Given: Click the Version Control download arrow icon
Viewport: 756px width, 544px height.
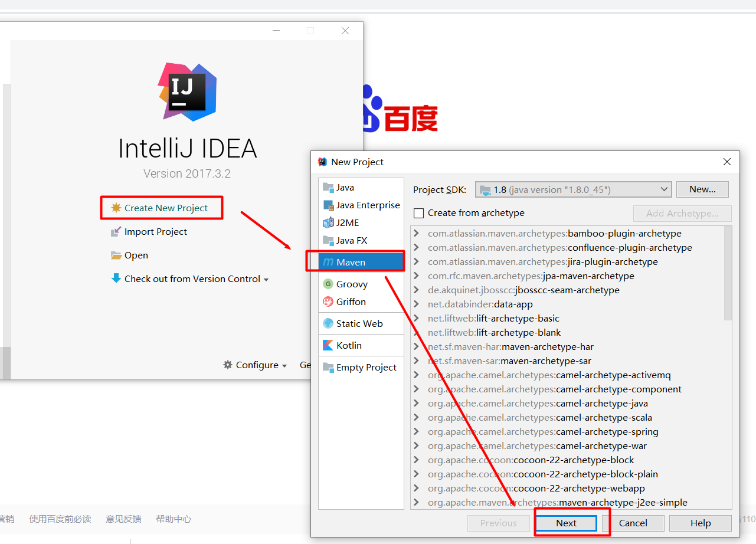Looking at the screenshot, I should pos(116,278).
